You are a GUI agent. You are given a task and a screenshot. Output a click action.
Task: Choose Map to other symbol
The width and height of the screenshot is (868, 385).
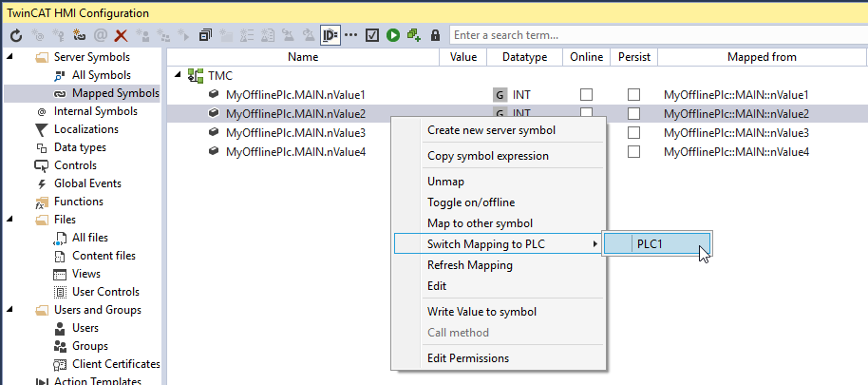[480, 223]
